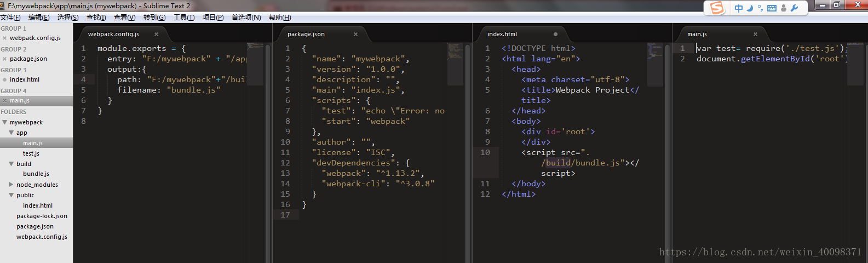Image resolution: width=868 pixels, height=263 pixels.
Task: Click the require('./test.js') call in main.js
Action: click(795, 48)
